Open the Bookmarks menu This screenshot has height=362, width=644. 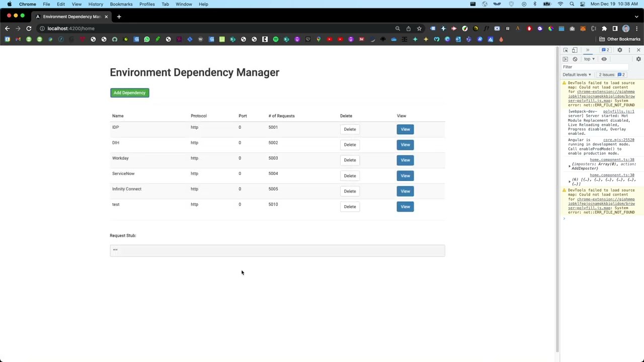click(121, 4)
